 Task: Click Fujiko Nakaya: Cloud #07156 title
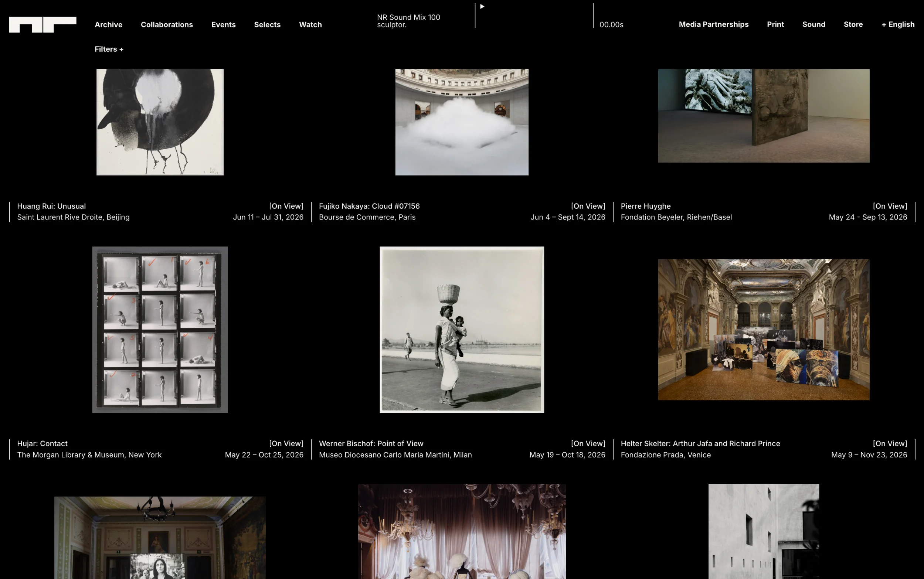(x=369, y=206)
